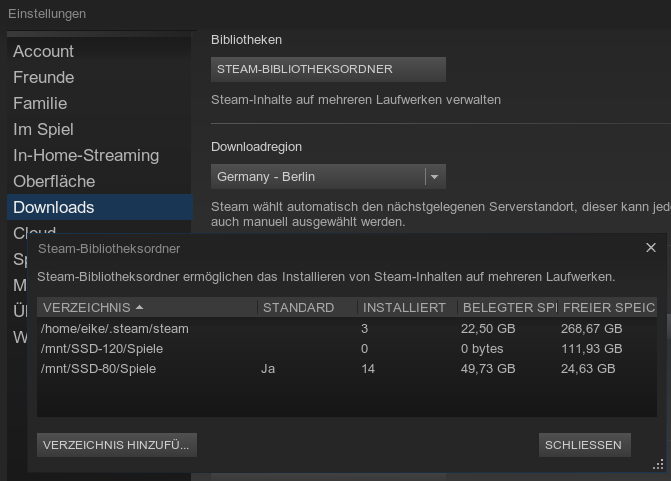Viewport: 671px width, 481px height.
Task: Close the Steam-Bibliotheksordner dialog via X icon
Action: pyautogui.click(x=651, y=248)
